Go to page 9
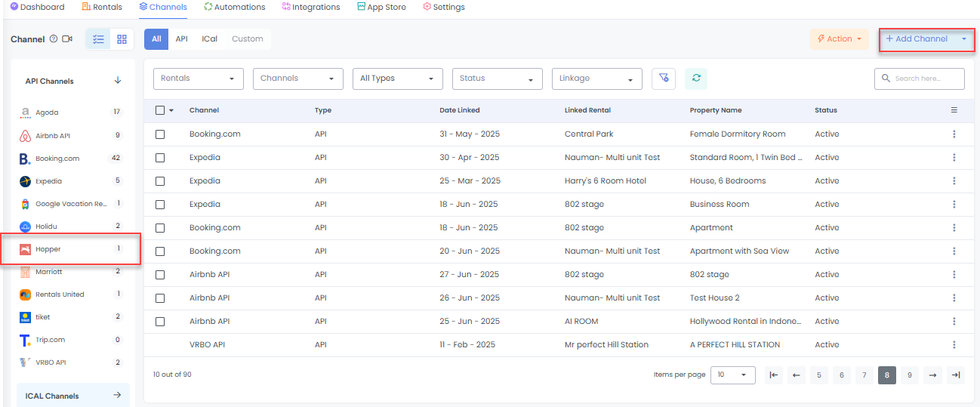Screen dimensions: 980x407 click(910, 375)
